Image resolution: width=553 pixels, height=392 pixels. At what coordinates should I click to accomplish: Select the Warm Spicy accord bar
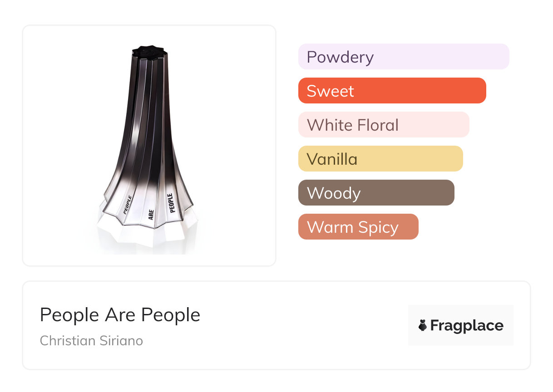click(x=358, y=227)
